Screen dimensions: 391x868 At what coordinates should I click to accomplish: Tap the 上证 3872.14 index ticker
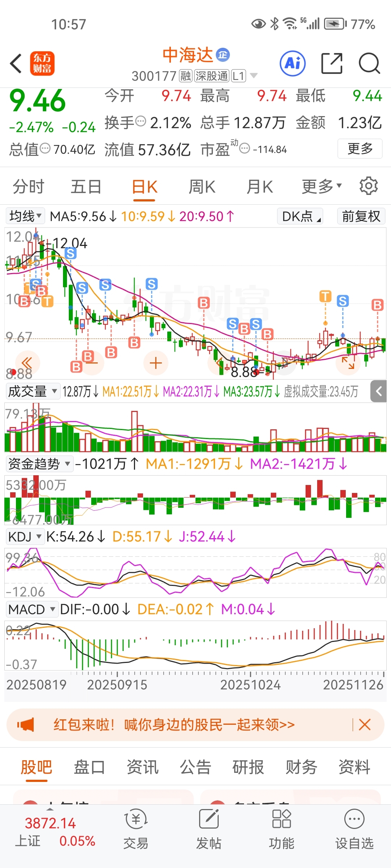[54, 832]
